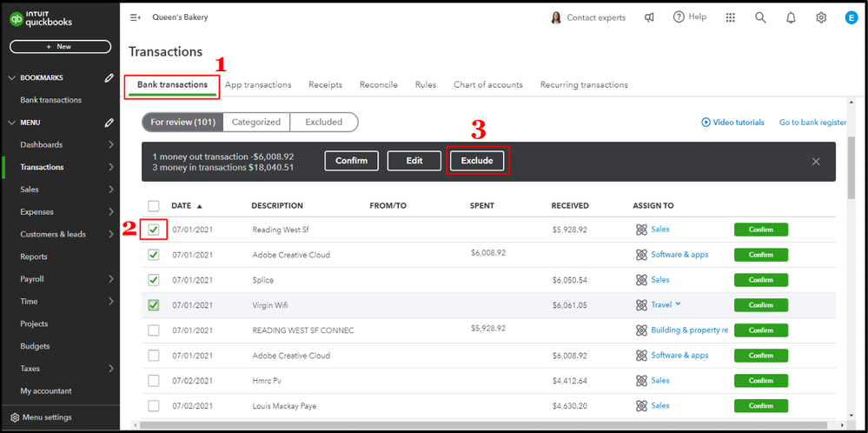Expand the Sales submenu arrow in sidebar
The image size is (868, 433).
point(111,190)
